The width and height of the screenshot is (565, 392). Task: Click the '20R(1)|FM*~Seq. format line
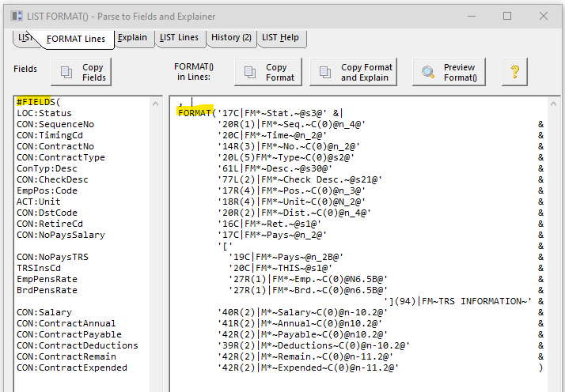coord(291,124)
